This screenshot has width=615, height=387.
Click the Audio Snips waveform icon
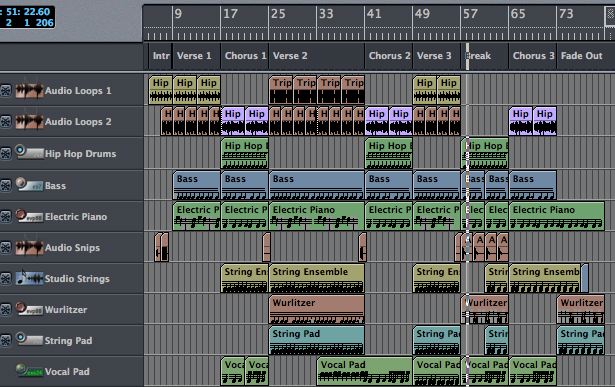click(29, 247)
